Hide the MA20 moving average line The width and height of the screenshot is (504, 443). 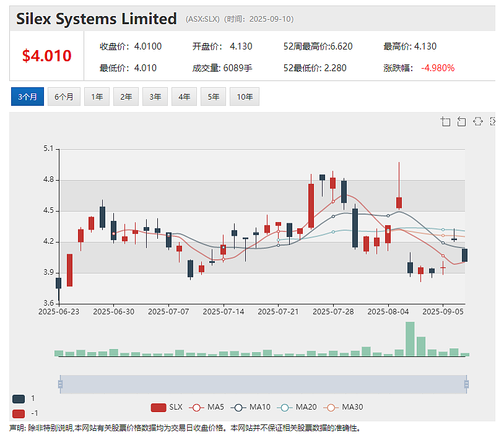(x=297, y=407)
